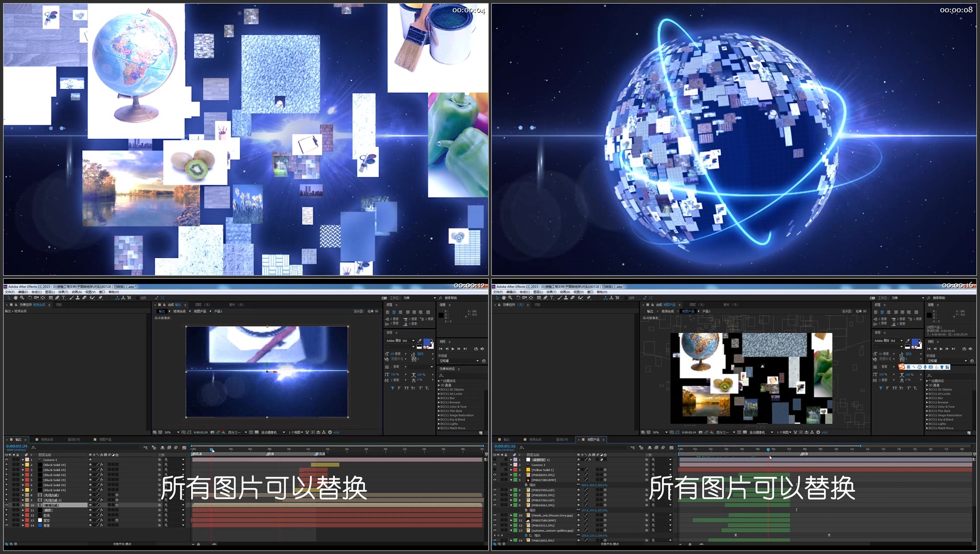Select the Type tool in right window
980x554 pixels.
coord(552,298)
